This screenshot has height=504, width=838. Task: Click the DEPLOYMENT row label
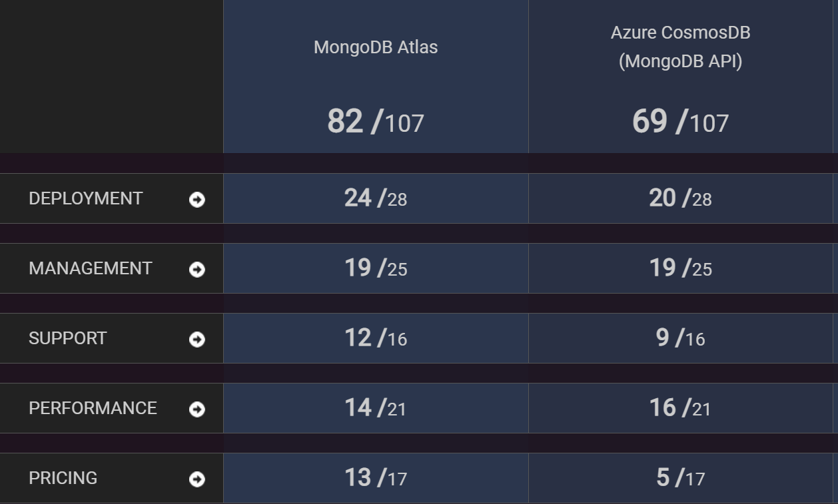(85, 198)
